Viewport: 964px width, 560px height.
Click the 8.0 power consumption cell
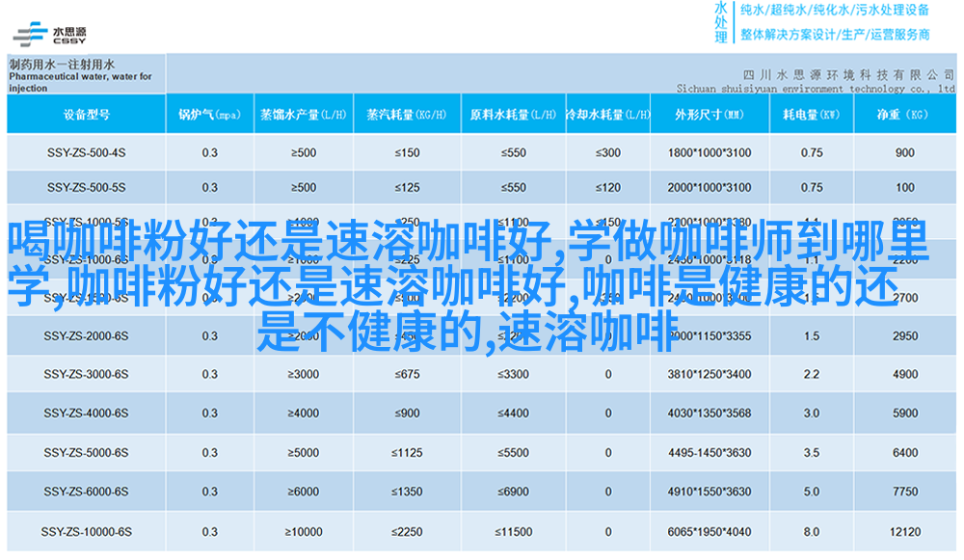812,532
